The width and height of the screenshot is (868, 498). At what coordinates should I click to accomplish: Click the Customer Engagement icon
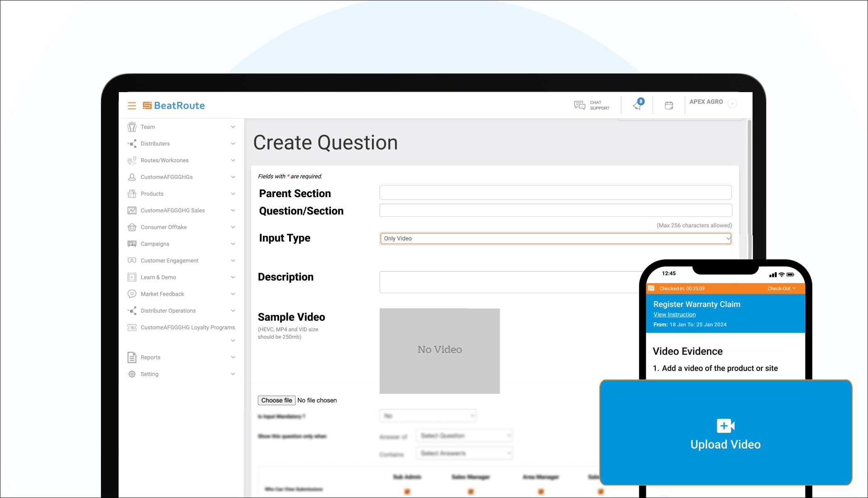coord(132,261)
